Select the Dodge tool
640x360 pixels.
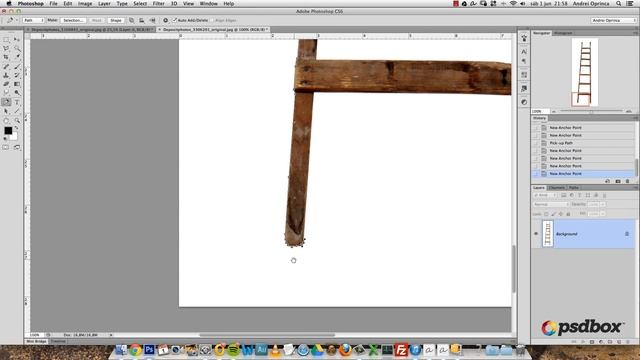(x=17, y=93)
